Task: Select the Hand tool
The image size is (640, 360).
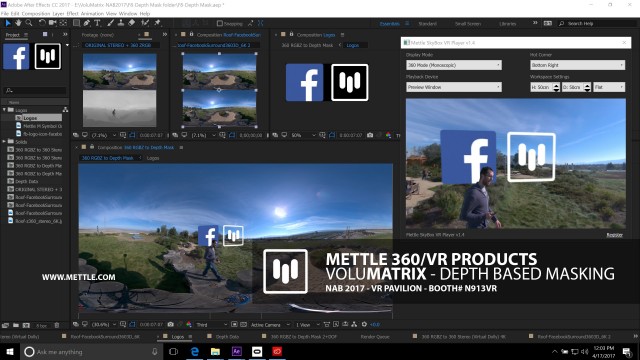Action: (18, 23)
